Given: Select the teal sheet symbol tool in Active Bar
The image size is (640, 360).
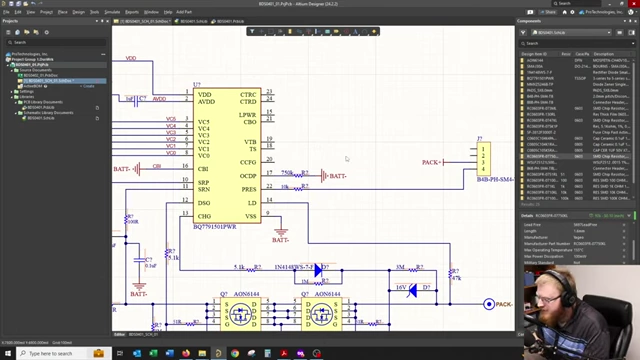Looking at the screenshot, I should coord(327,31).
